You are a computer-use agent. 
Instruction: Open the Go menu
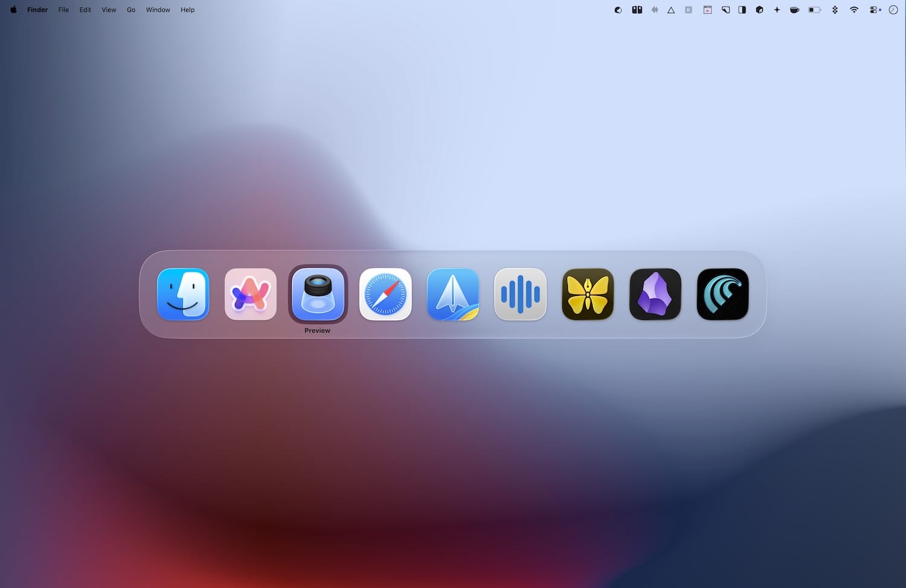[x=131, y=10]
